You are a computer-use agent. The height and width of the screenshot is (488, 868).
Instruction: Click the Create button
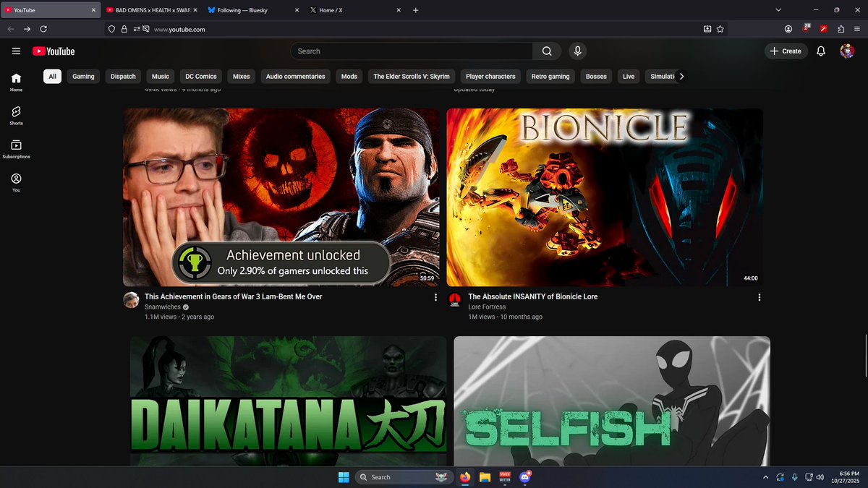pyautogui.click(x=786, y=51)
